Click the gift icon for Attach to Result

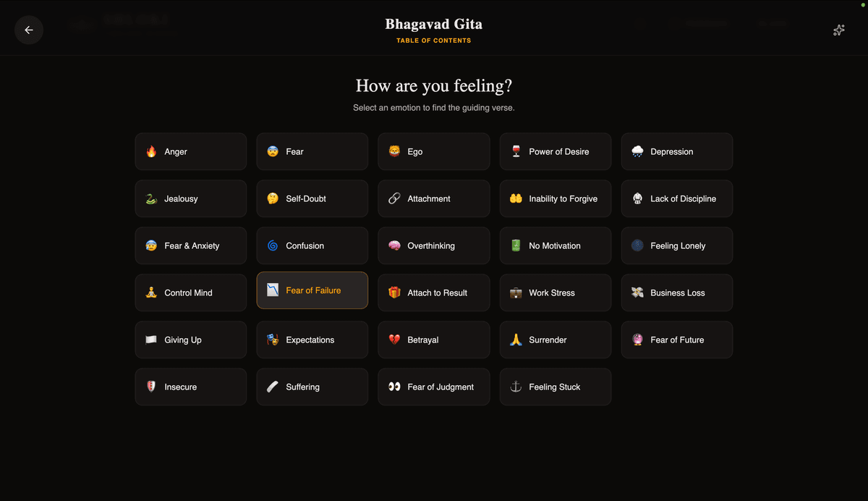coord(394,293)
